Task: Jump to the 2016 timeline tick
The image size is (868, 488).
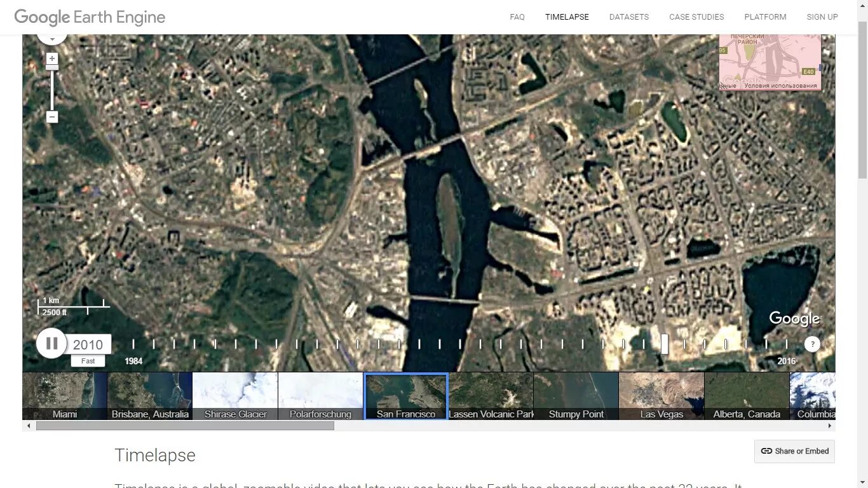Action: click(x=787, y=344)
